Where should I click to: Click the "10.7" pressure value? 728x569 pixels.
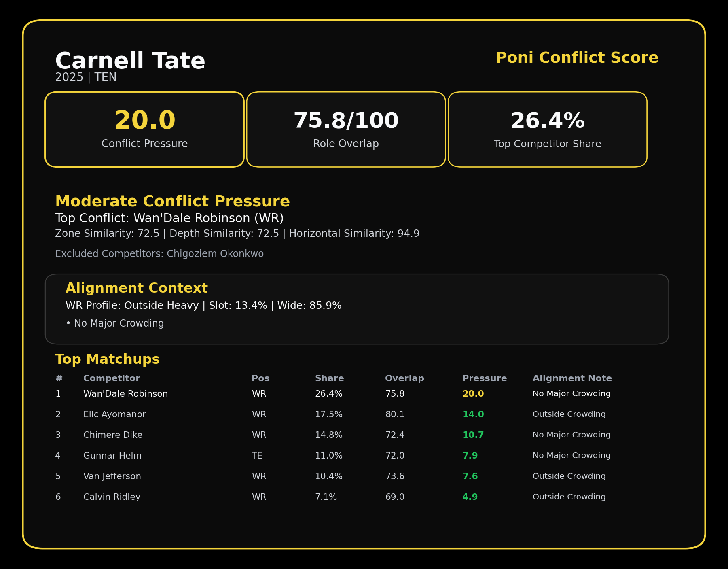pos(473,435)
